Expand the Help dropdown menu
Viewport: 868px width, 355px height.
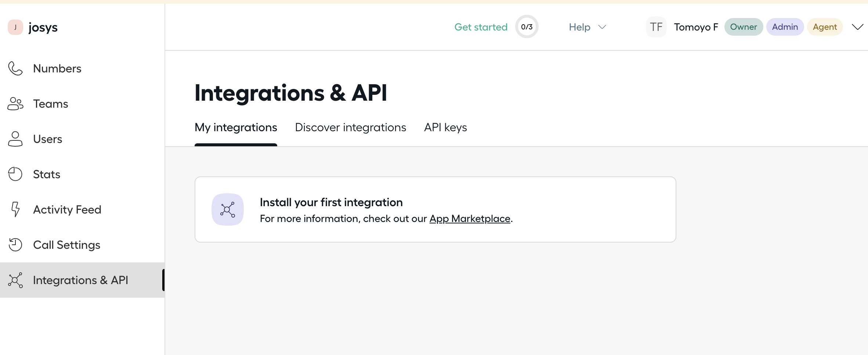pos(587,27)
